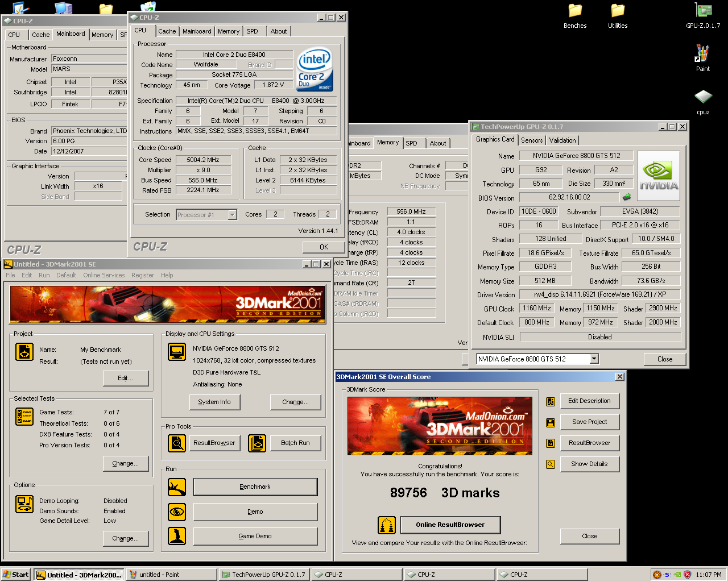
Task: Click the Display settings monitor icon
Action: (177, 352)
